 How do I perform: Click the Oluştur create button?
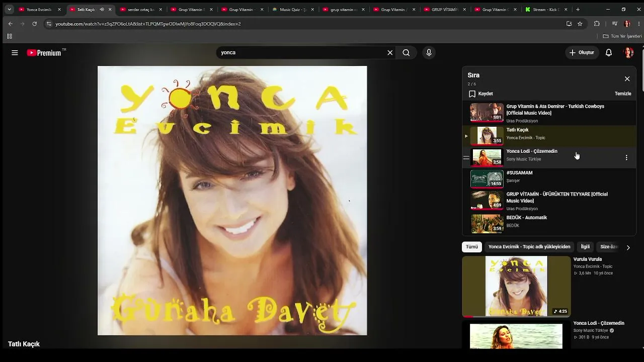click(582, 52)
